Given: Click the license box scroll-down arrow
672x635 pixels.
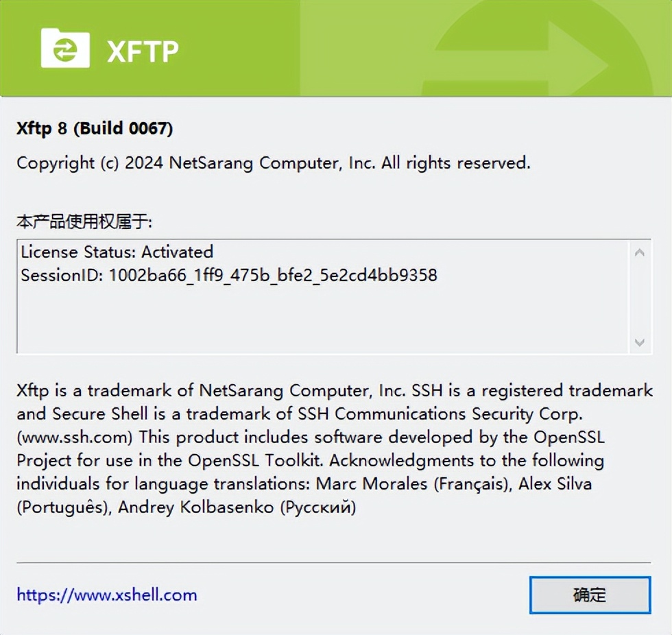Looking at the screenshot, I should coord(639,342).
